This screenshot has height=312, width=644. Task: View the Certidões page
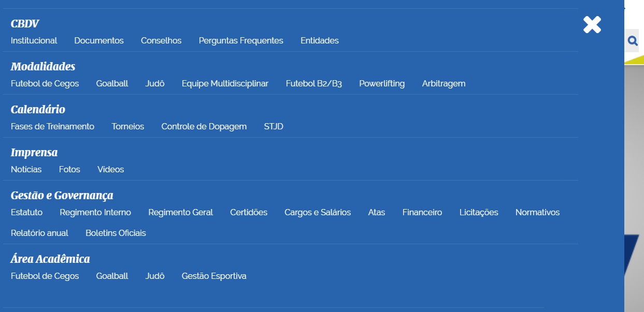(x=249, y=212)
